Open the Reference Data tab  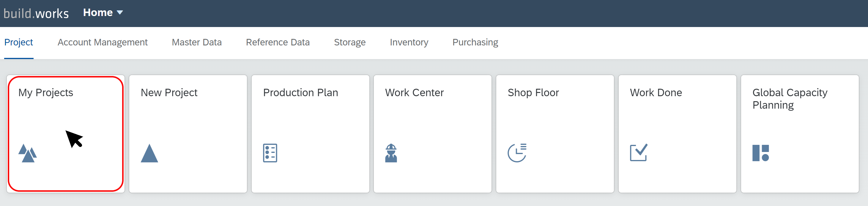(278, 42)
